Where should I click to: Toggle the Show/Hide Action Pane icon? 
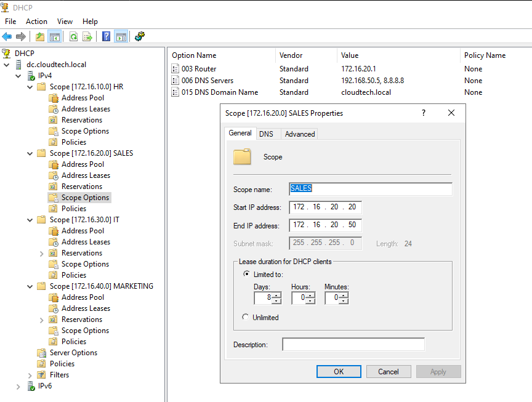point(121,36)
